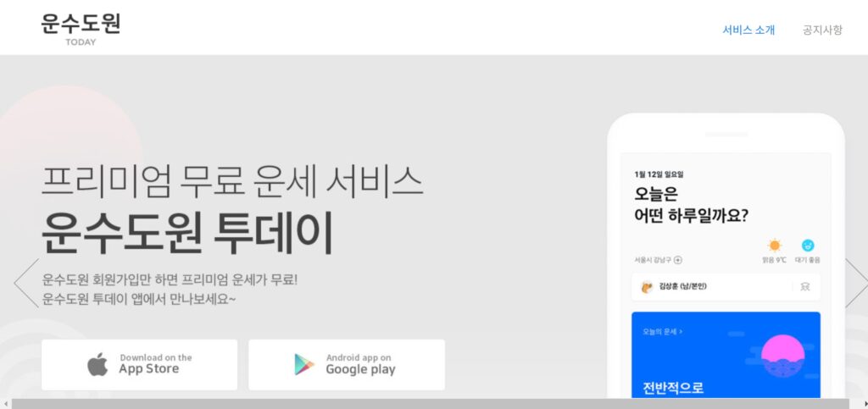Click the 운수도원 TODAY logo

(x=81, y=30)
